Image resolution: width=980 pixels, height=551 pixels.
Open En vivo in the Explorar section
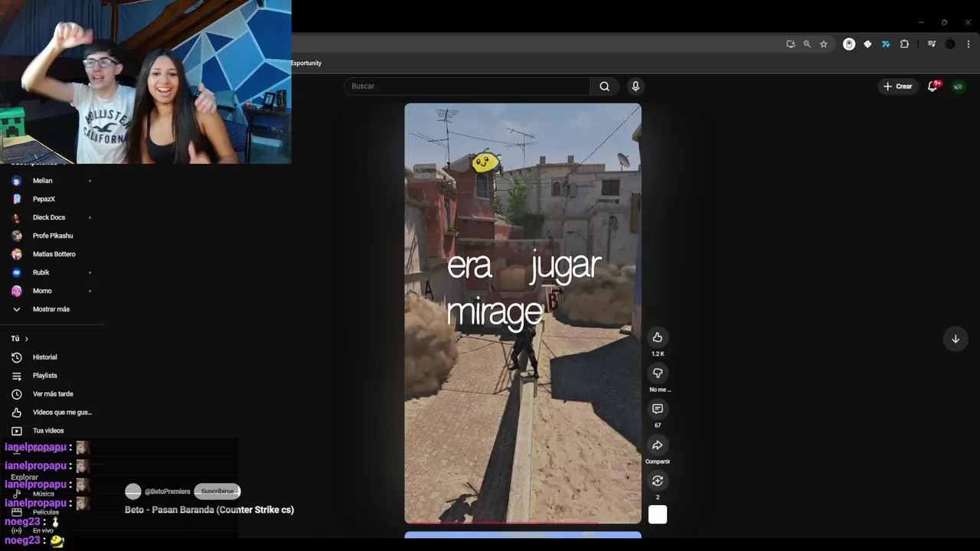43,530
